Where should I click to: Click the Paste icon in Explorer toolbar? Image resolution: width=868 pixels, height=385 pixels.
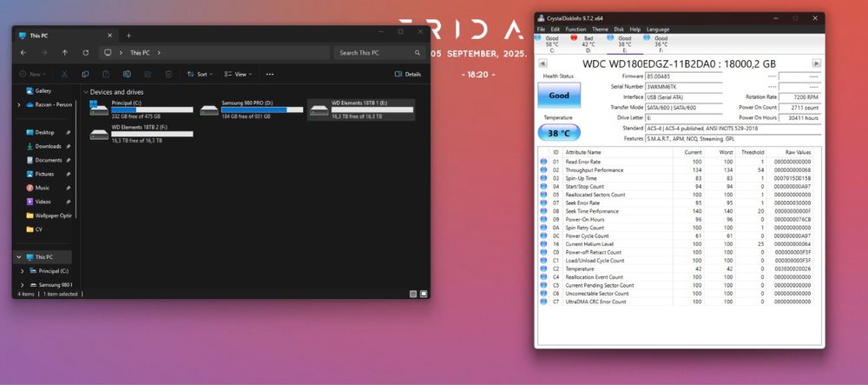tap(106, 74)
